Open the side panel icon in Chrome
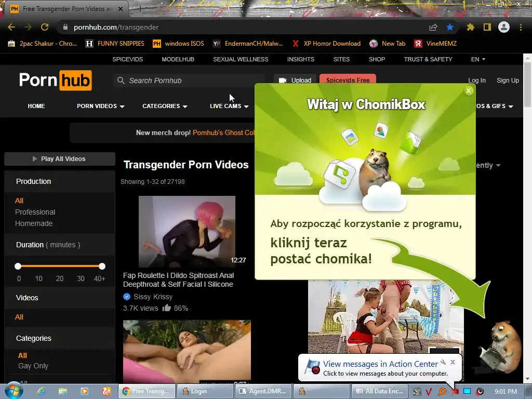 [487, 27]
